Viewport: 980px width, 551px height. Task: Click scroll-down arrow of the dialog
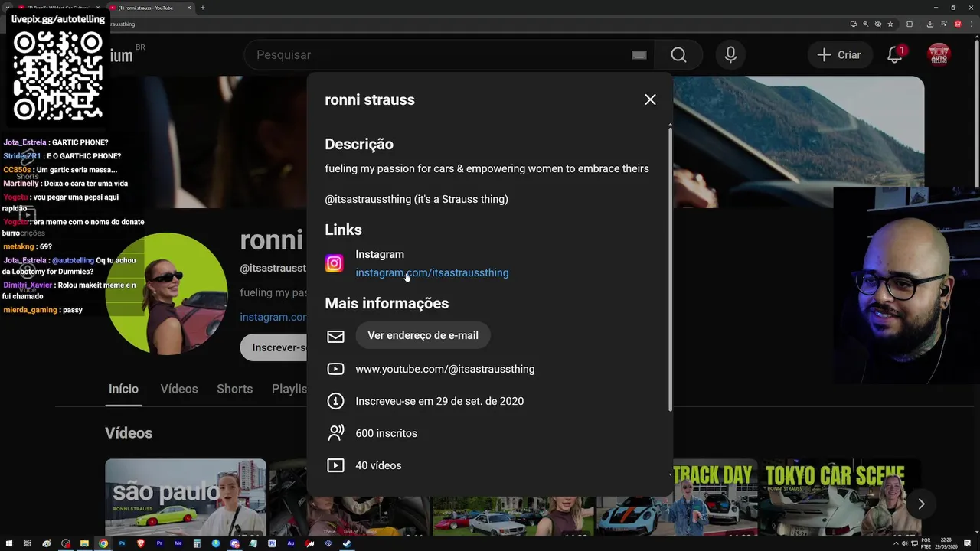point(671,474)
